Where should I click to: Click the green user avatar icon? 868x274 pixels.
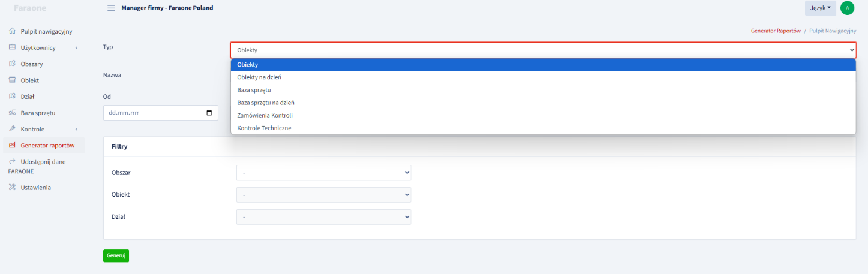(x=847, y=8)
